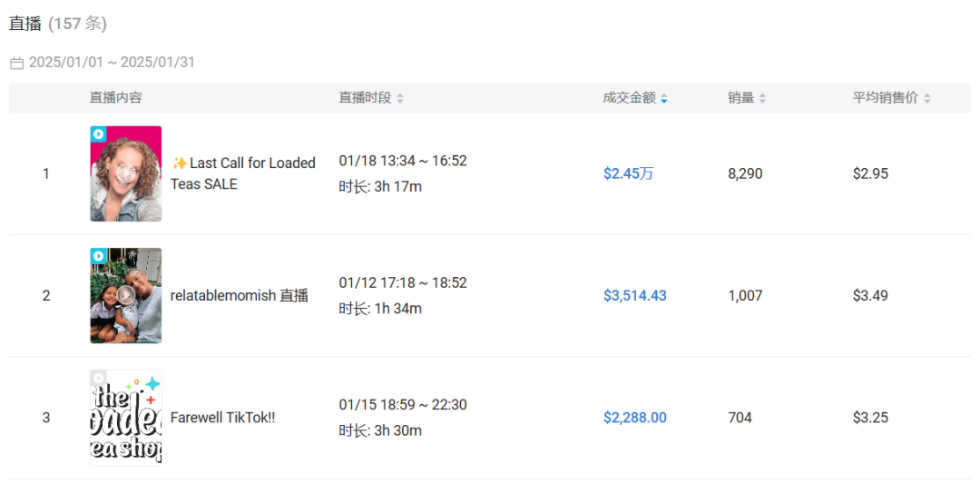Open the relatablemomish 直播 title link
Viewport: 980px width, 484px height.
(239, 295)
